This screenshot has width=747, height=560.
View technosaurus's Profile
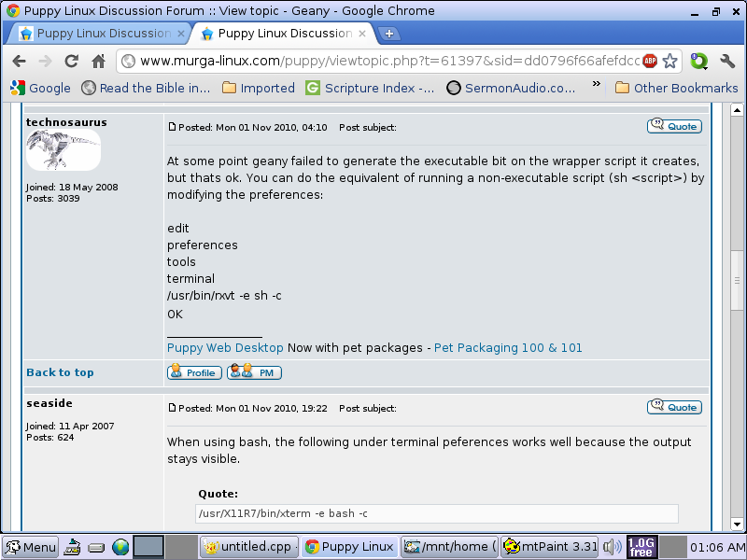194,372
